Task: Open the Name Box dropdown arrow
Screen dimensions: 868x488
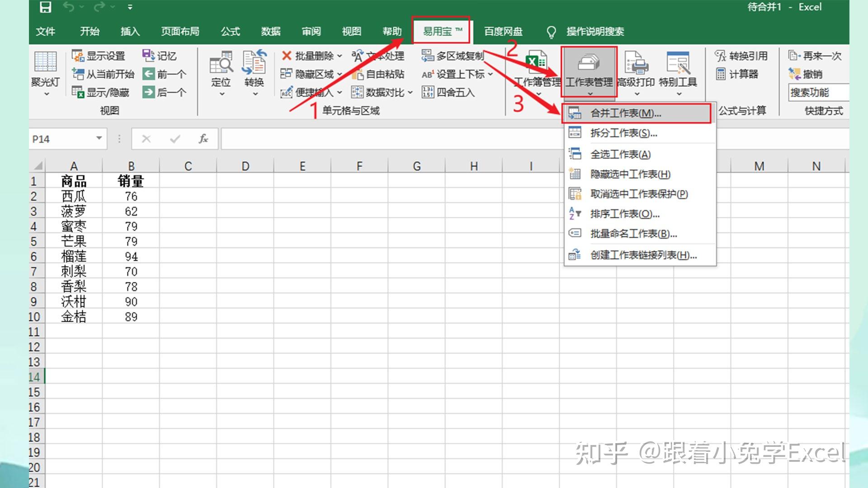Action: (99, 138)
